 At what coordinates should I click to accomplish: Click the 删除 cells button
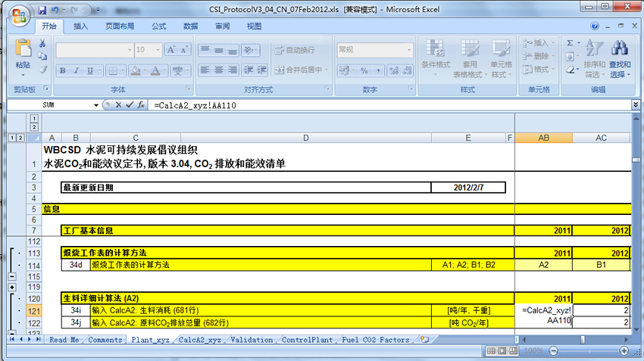click(539, 56)
